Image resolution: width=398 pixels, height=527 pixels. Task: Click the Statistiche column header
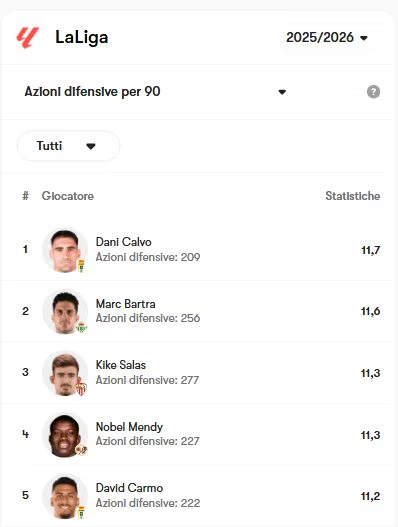[353, 196]
